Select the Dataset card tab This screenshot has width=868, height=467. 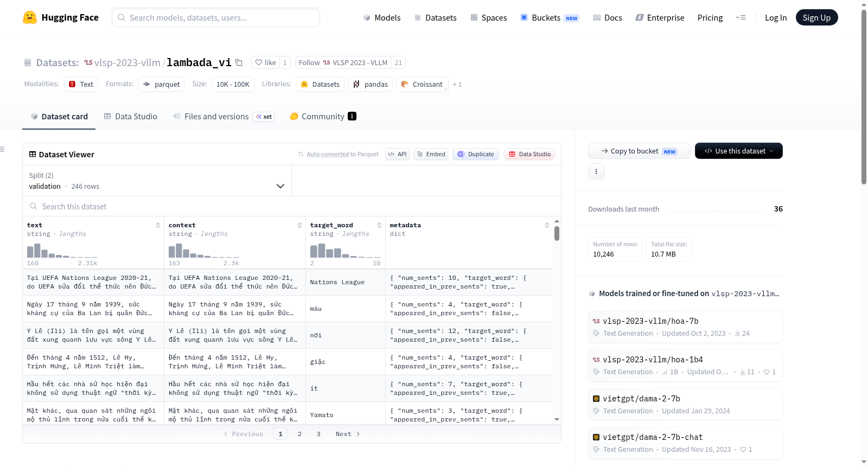[x=59, y=116]
